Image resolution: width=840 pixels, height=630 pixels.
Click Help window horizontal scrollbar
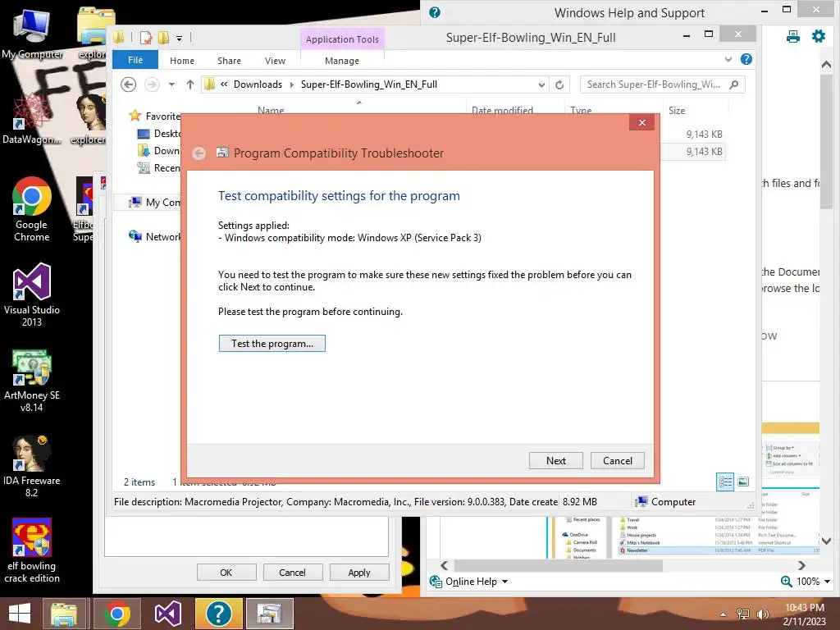coord(558,566)
